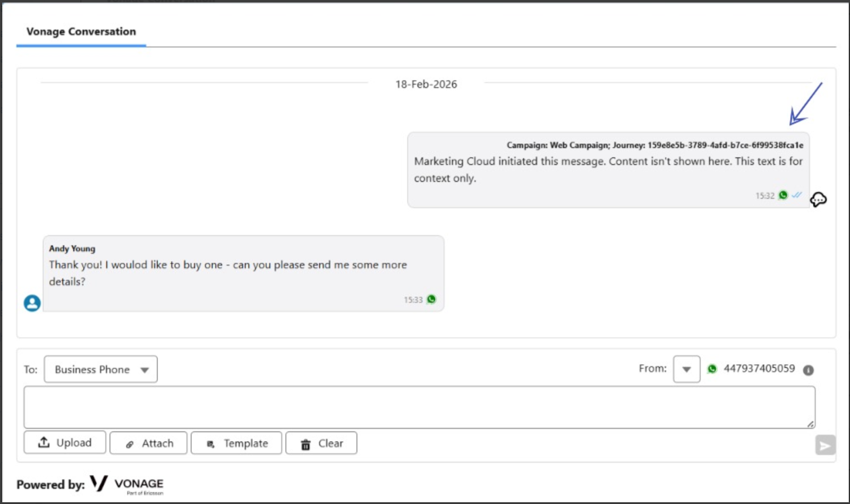Click the "Powered by:" footer text

[50, 484]
